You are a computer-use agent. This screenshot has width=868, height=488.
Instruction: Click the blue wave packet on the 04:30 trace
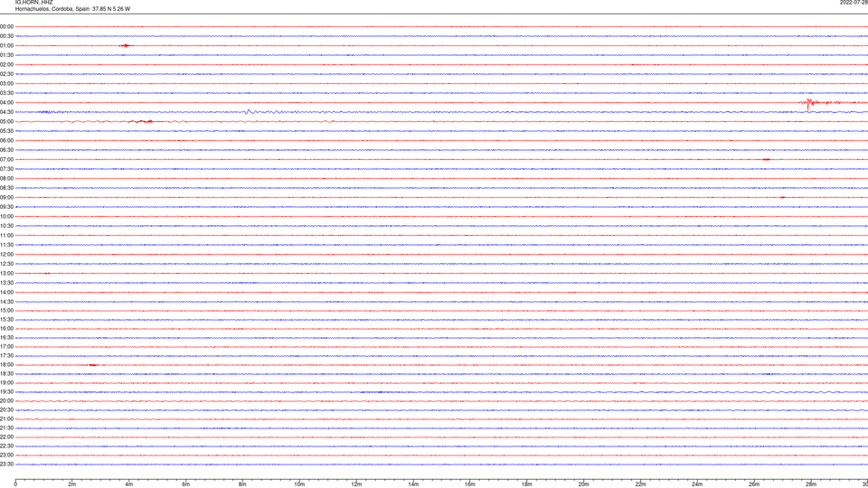pyautogui.click(x=250, y=112)
